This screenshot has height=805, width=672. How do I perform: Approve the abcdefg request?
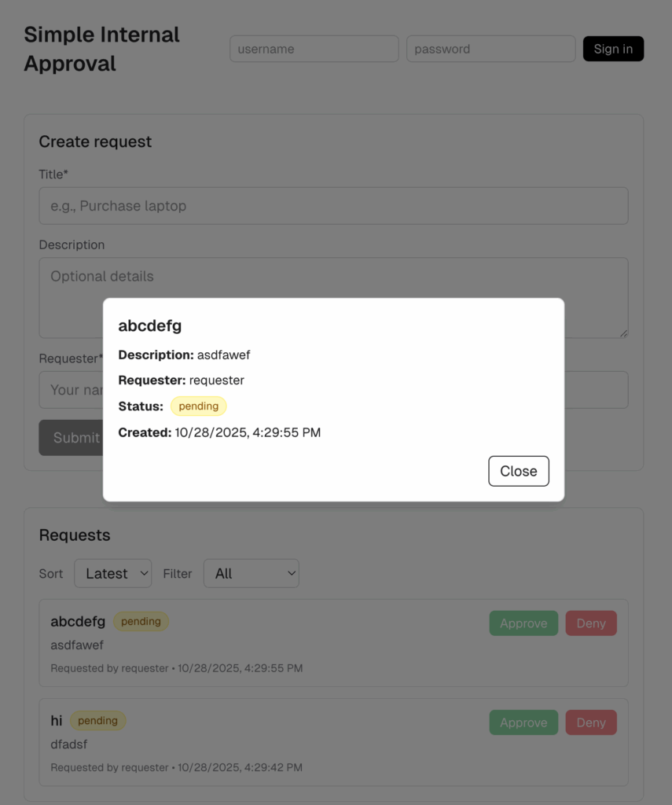pyautogui.click(x=523, y=623)
